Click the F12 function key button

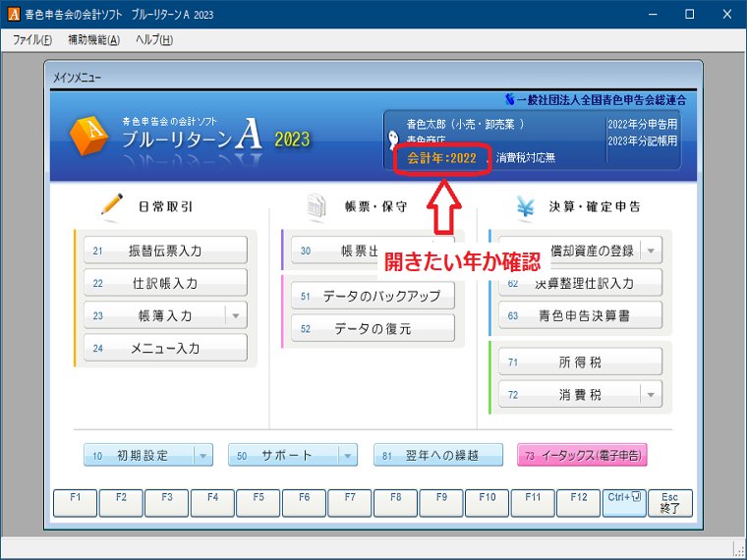coord(578,503)
